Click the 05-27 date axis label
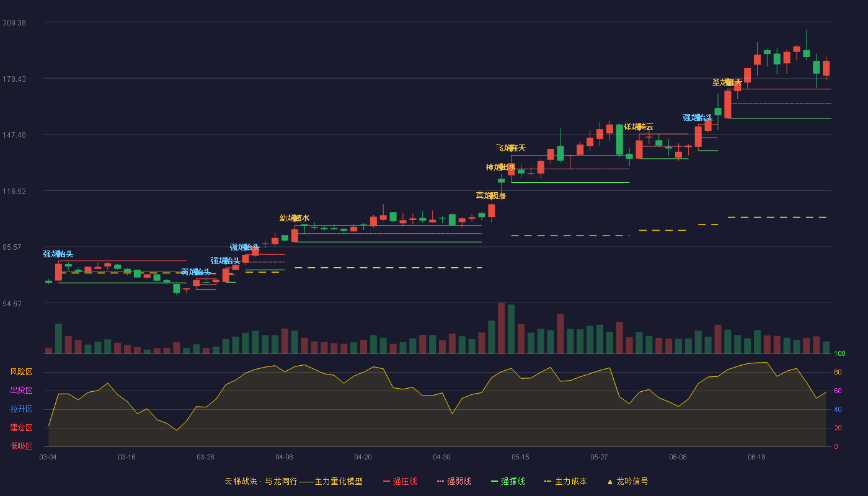 pos(599,457)
